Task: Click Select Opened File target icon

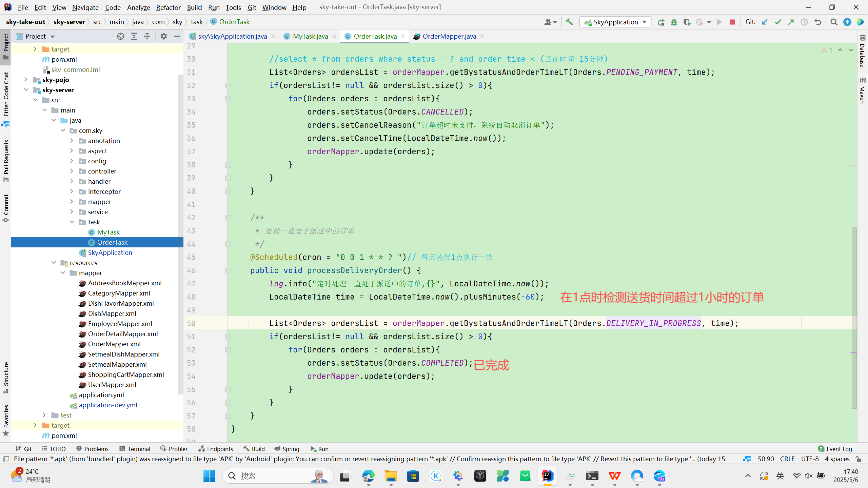Action: (x=121, y=36)
